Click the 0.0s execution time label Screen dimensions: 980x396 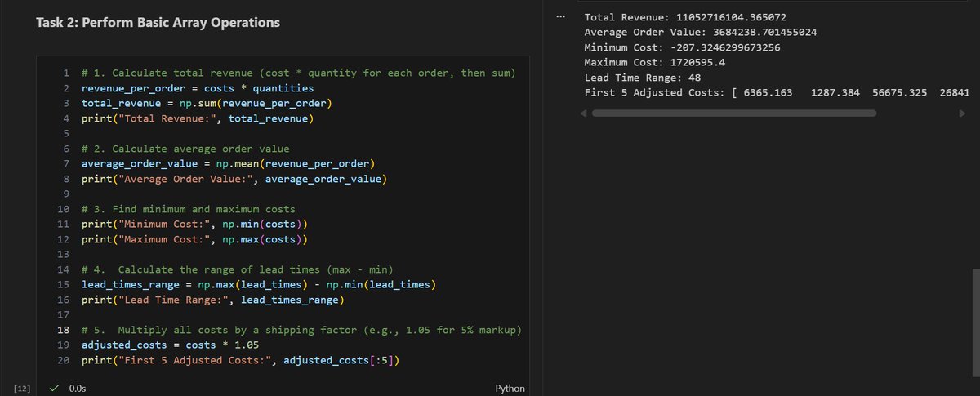(x=78, y=389)
